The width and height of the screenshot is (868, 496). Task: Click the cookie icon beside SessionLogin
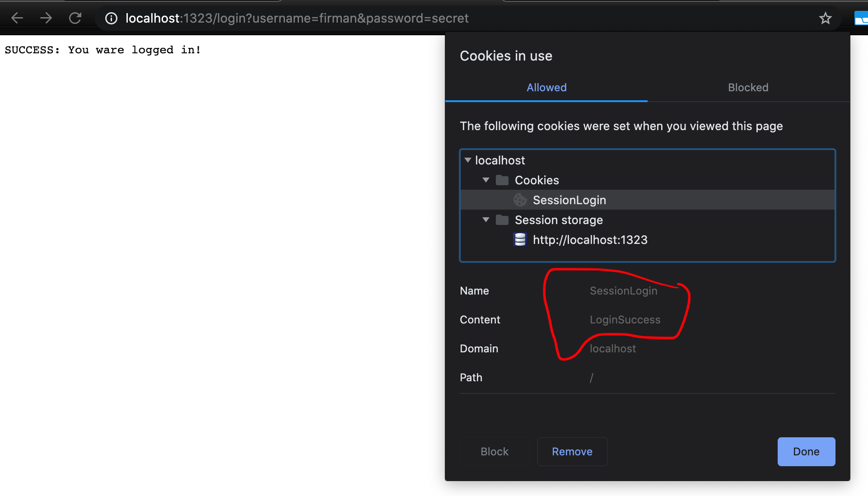tap(520, 200)
